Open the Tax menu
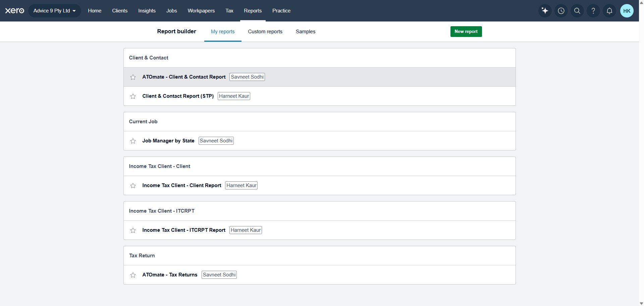The image size is (644, 306). [229, 11]
